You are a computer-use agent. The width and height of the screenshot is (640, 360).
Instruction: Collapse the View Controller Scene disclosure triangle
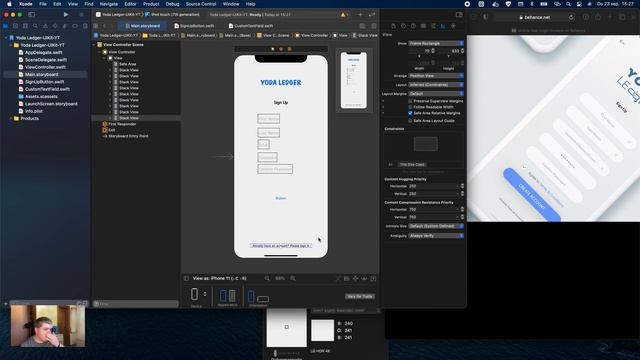pos(94,44)
